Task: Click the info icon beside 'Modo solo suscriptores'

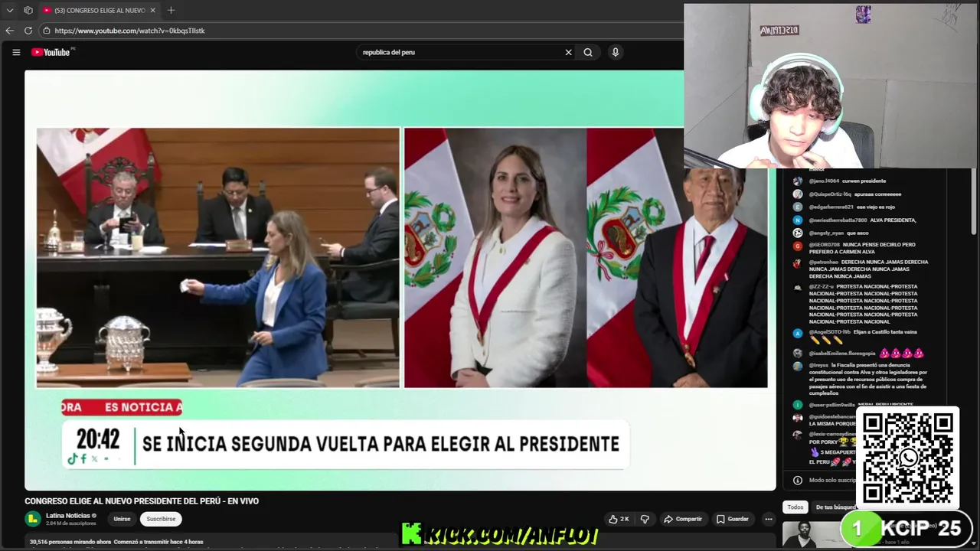Action: pos(798,481)
